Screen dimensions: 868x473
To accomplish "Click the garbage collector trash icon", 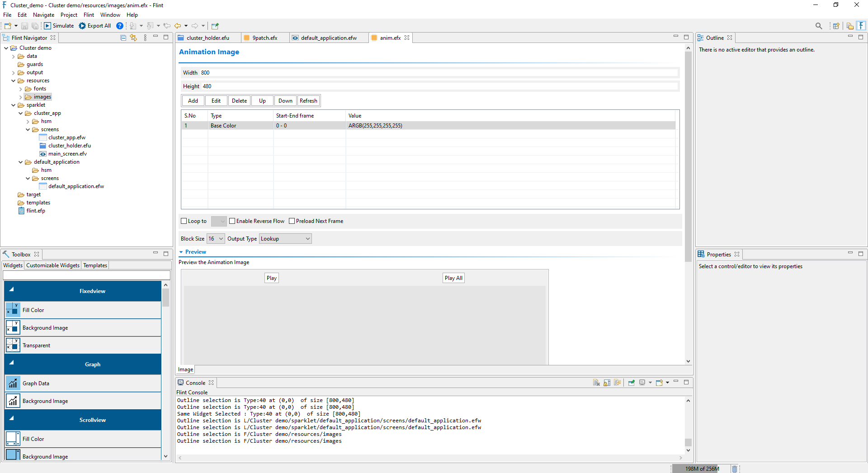I will pos(735,468).
